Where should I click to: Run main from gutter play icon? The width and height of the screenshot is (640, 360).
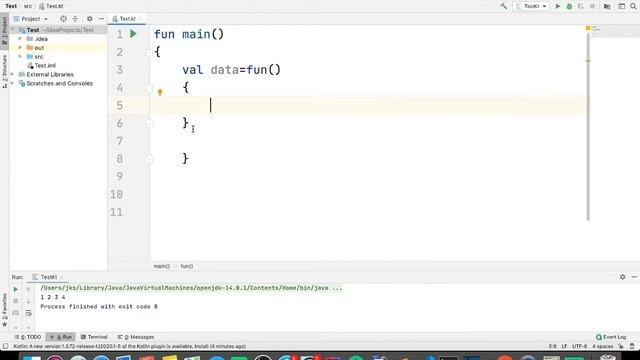(133, 34)
